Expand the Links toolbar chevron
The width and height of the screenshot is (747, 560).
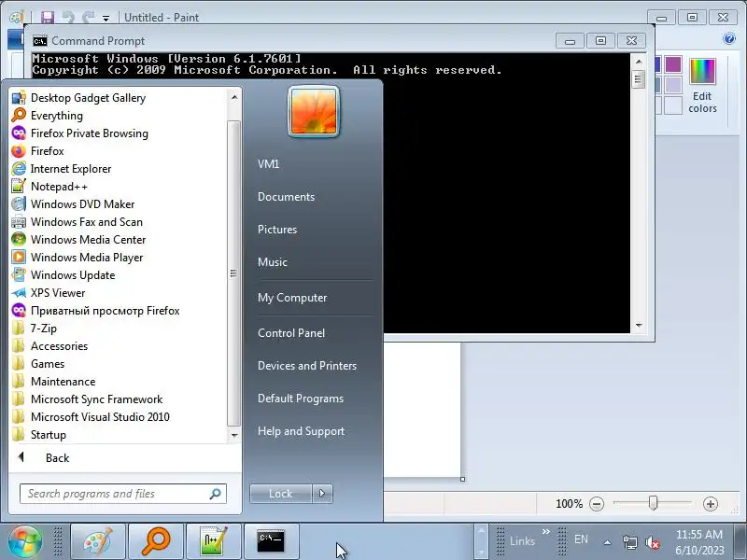(x=546, y=531)
